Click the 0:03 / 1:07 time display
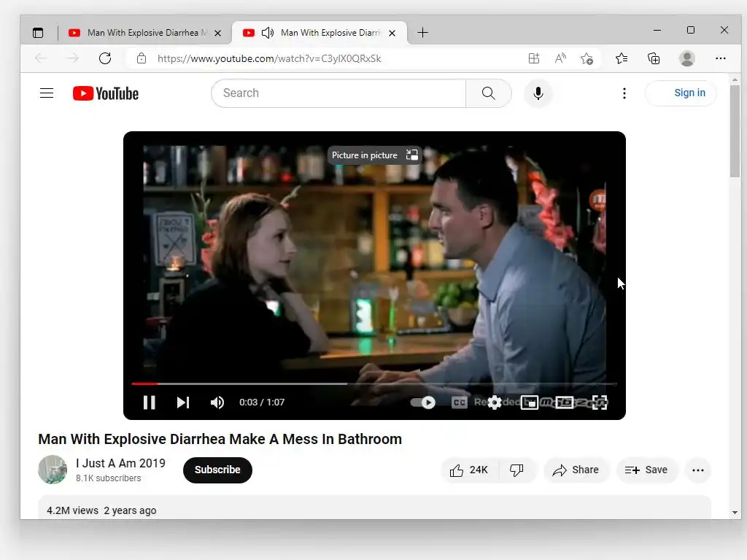Viewport: 747px width, 560px height. 262,402
